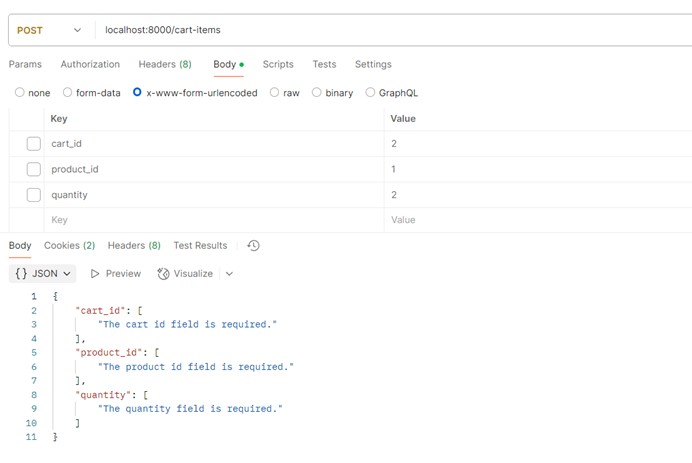The height and width of the screenshot is (463, 692).
Task: Go to the Test Results tab
Action: point(200,246)
